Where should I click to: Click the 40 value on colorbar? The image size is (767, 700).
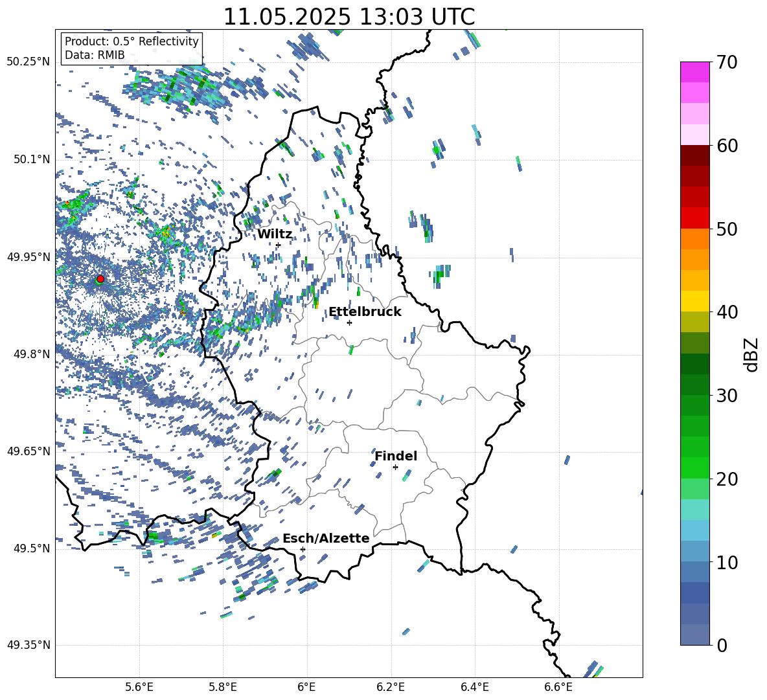click(x=727, y=312)
